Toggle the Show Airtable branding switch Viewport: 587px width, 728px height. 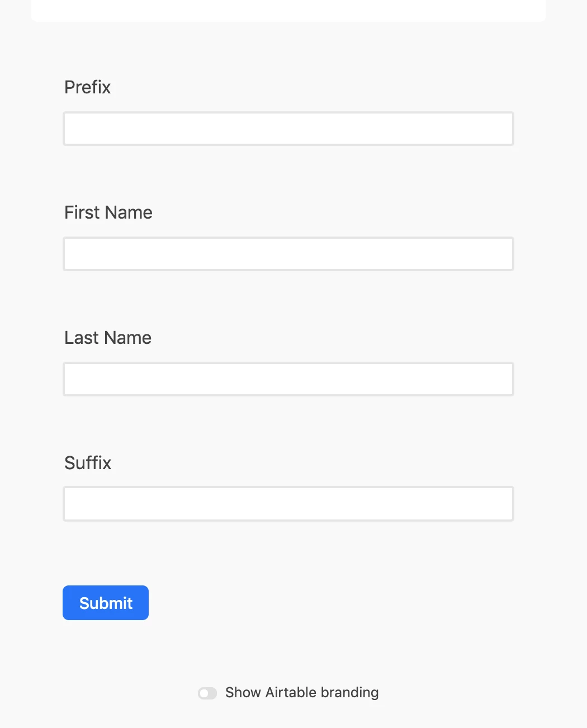[207, 693]
